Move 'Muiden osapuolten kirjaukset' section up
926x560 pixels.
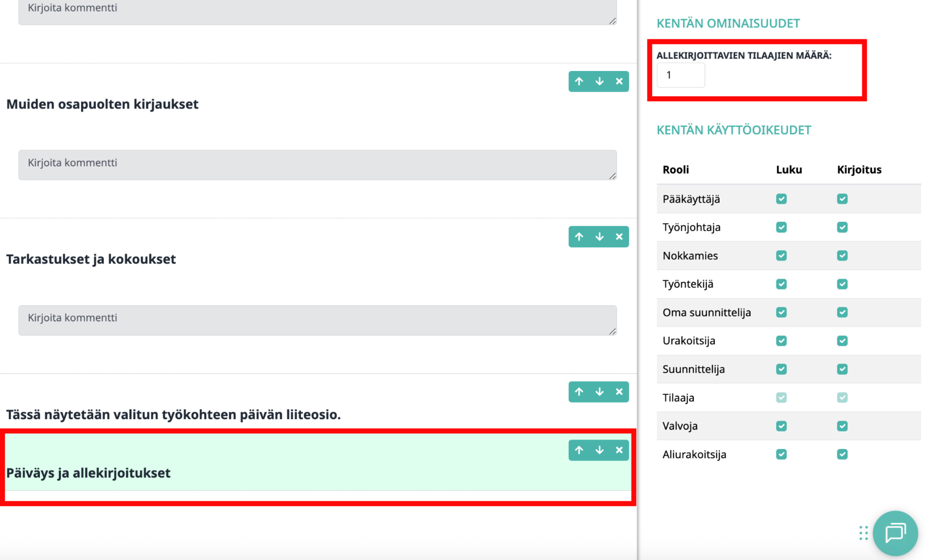(579, 82)
